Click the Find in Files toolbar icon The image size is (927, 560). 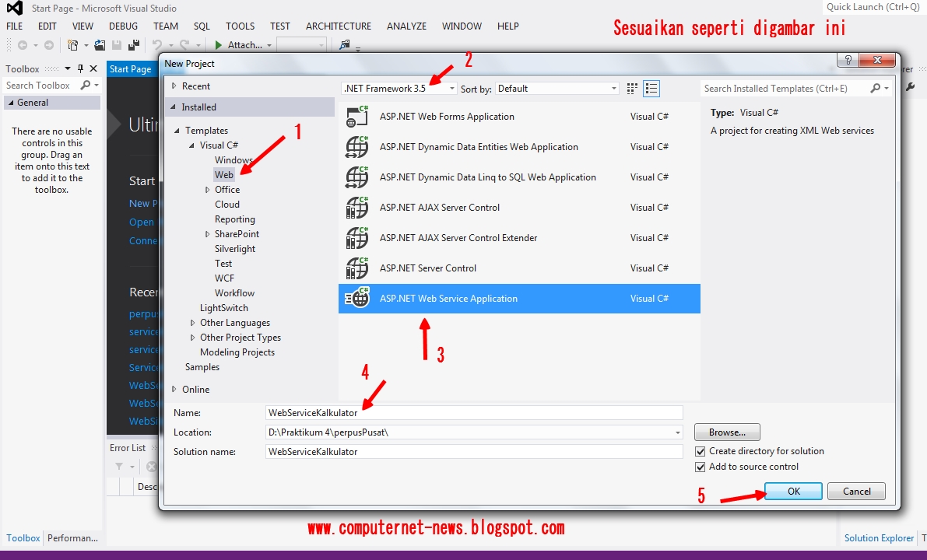coord(344,45)
